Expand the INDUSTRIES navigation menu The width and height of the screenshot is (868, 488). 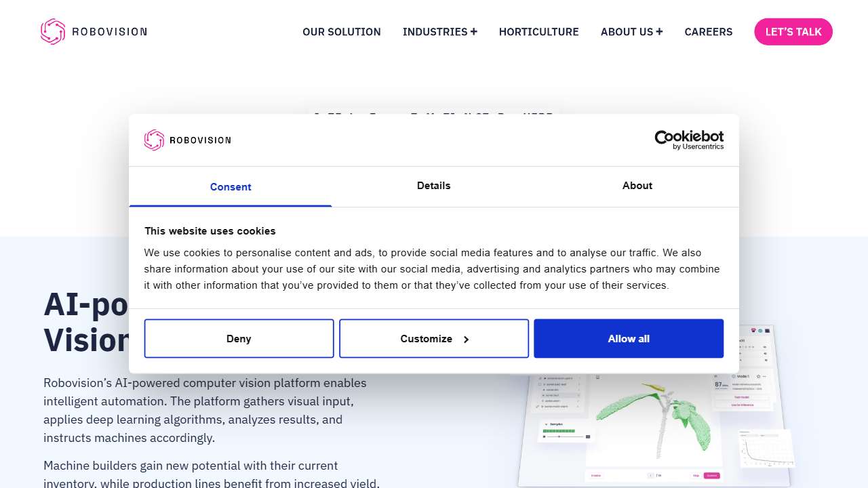pos(439,32)
